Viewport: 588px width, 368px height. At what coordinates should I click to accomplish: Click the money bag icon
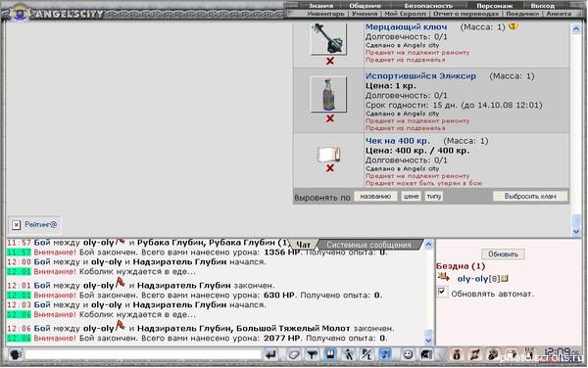[x=457, y=354]
